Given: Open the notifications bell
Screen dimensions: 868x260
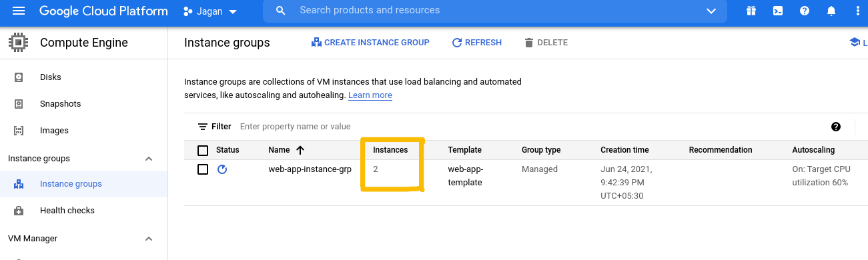Looking at the screenshot, I should (x=831, y=11).
